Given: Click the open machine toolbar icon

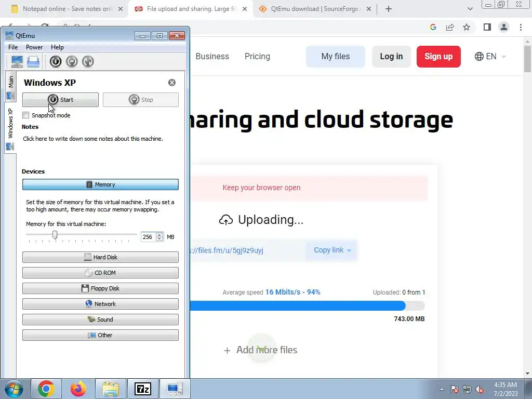Looking at the screenshot, I should point(33,61).
